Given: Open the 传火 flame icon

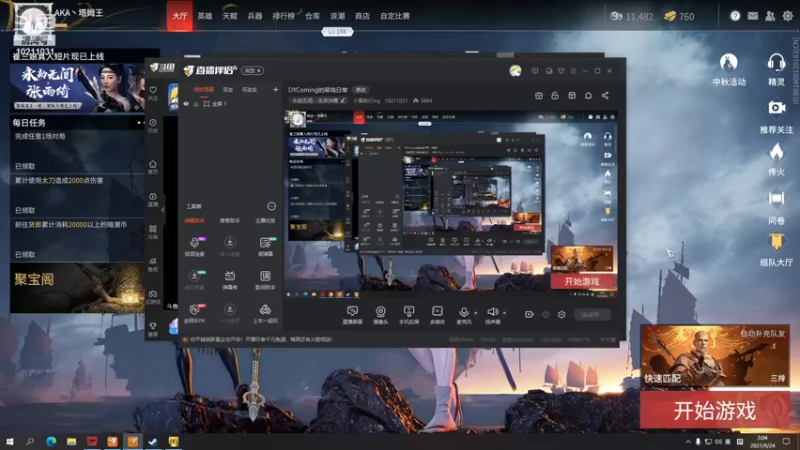Looking at the screenshot, I should point(776,159).
